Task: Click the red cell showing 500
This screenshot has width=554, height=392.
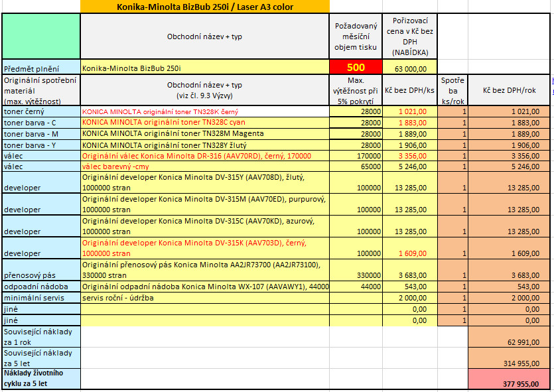Action: [356, 67]
